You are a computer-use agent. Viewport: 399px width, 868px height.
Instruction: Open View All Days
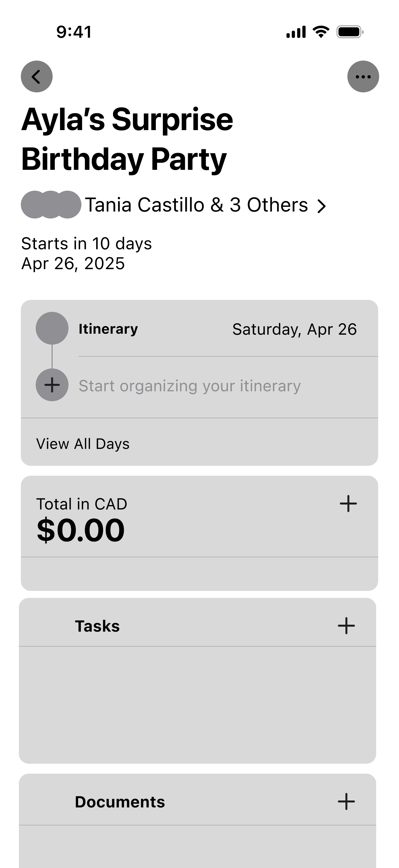83,444
